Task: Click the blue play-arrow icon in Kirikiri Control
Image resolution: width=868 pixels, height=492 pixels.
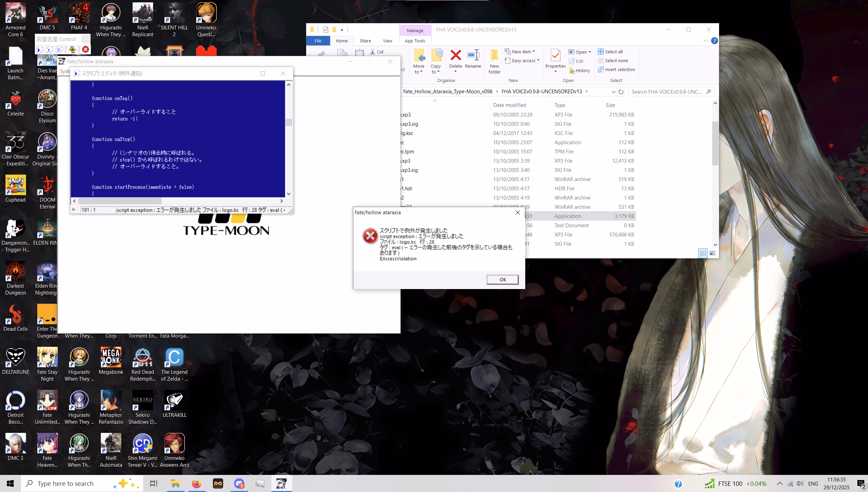Action: [x=40, y=50]
